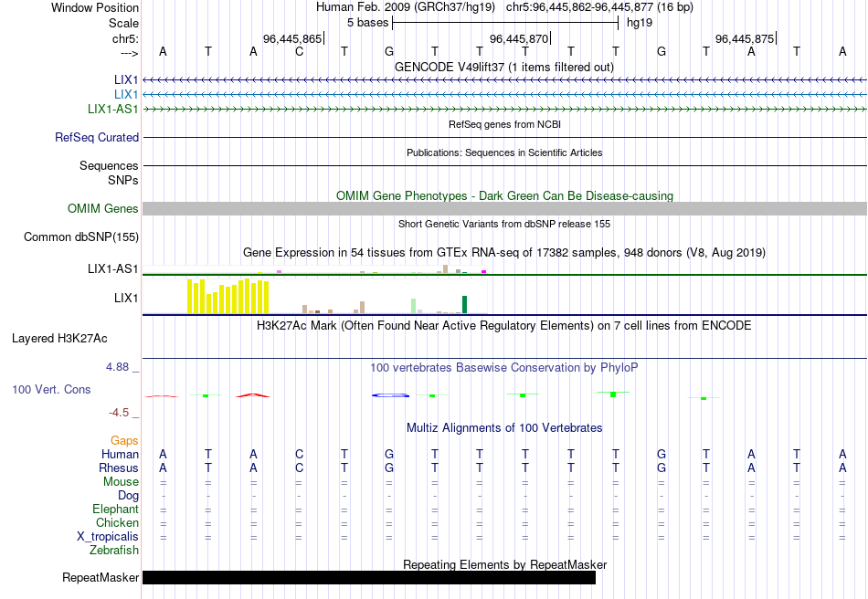868x599 pixels.
Task: Click the chr5: ruler label
Action: click(126, 38)
